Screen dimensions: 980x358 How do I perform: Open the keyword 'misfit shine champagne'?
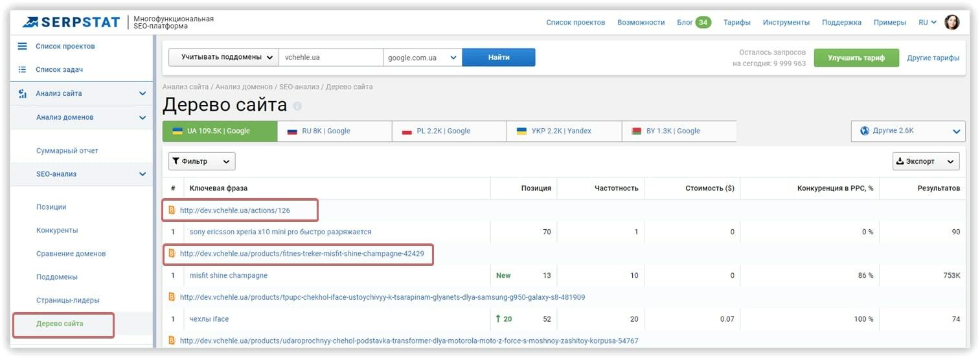tap(228, 275)
